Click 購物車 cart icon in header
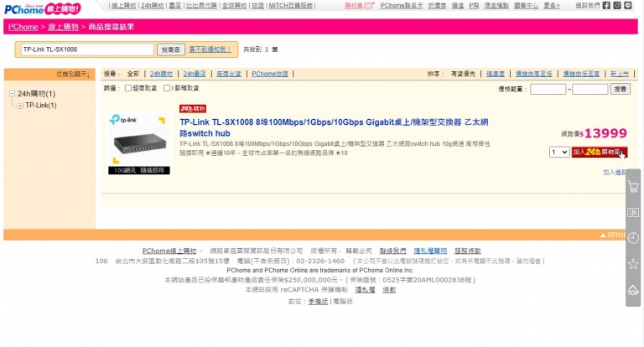The width and height of the screenshot is (644, 347). (x=360, y=5)
